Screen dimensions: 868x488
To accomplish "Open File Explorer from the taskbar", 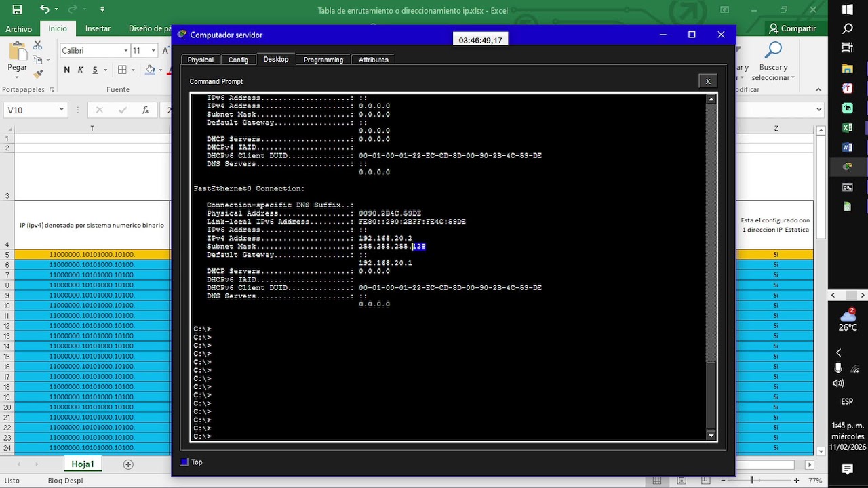I will 848,68.
